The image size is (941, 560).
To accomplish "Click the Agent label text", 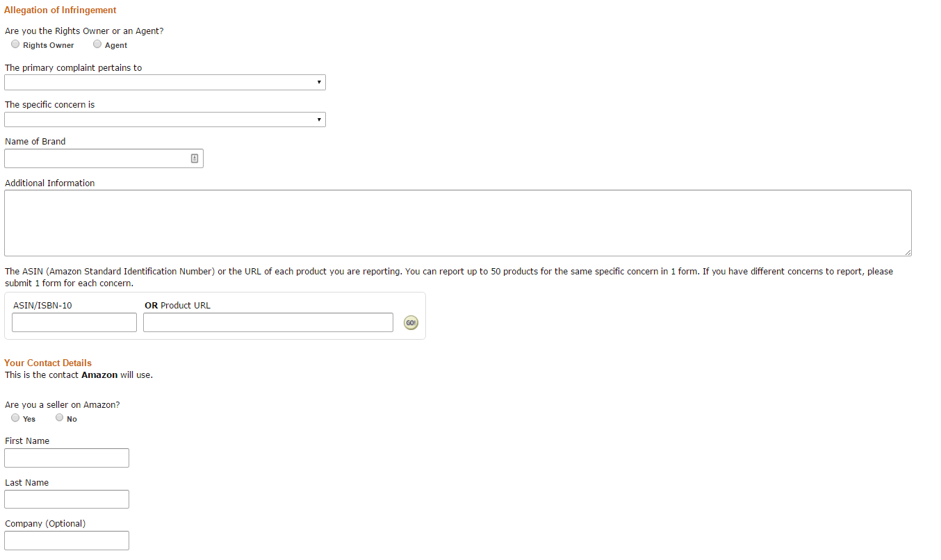I will pos(116,45).
